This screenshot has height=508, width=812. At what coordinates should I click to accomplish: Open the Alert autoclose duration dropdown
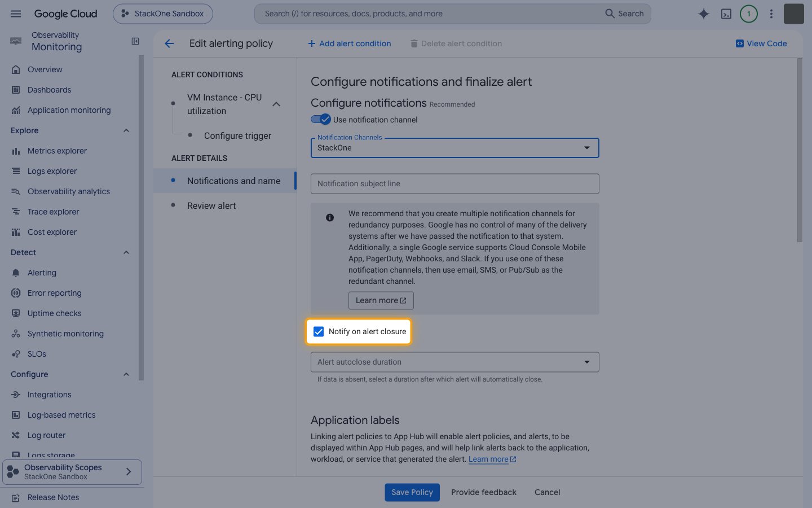(454, 362)
